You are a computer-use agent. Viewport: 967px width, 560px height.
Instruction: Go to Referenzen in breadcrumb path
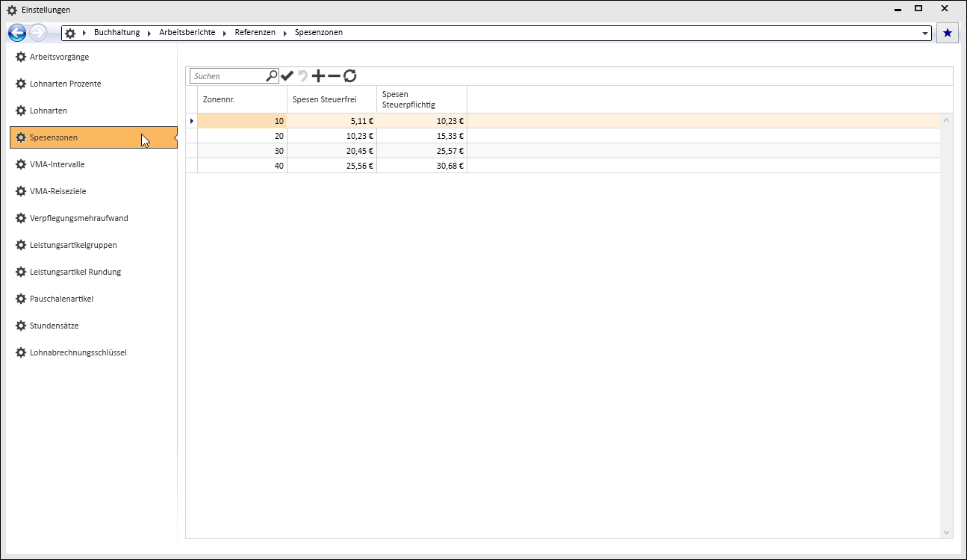click(x=255, y=33)
